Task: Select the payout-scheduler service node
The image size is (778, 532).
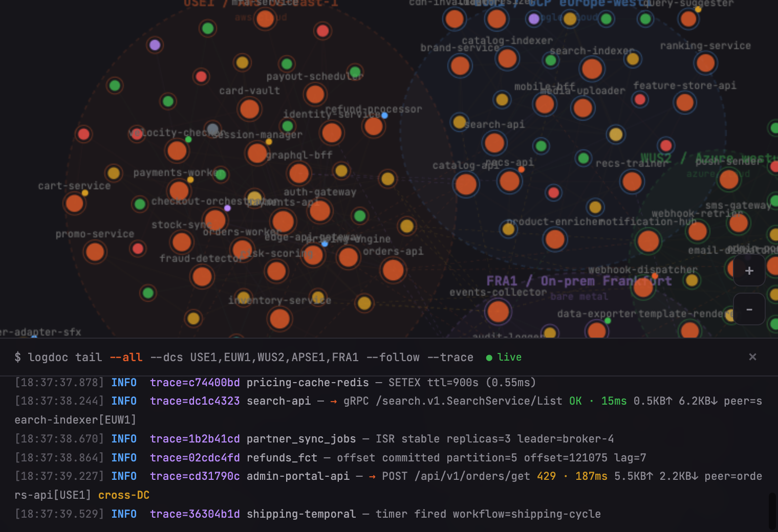Action: point(315,94)
